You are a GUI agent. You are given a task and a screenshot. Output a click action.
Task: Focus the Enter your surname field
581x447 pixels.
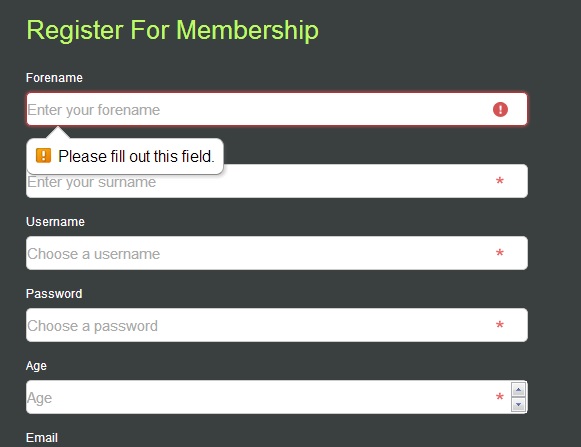(277, 181)
